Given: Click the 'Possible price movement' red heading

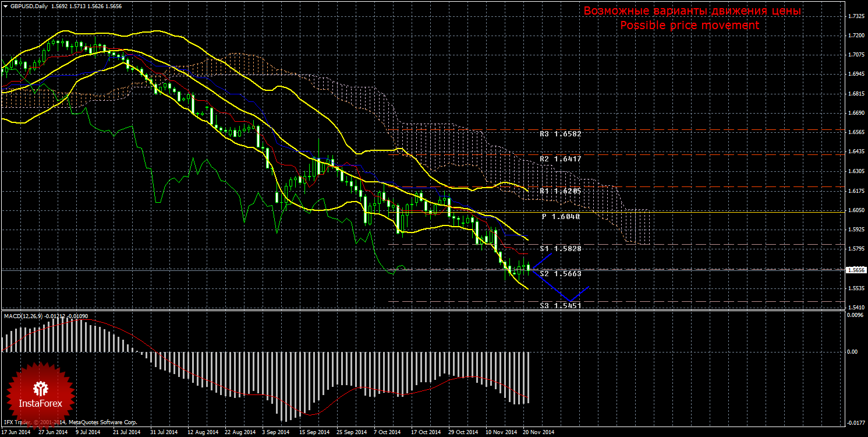Looking at the screenshot, I should point(689,26).
